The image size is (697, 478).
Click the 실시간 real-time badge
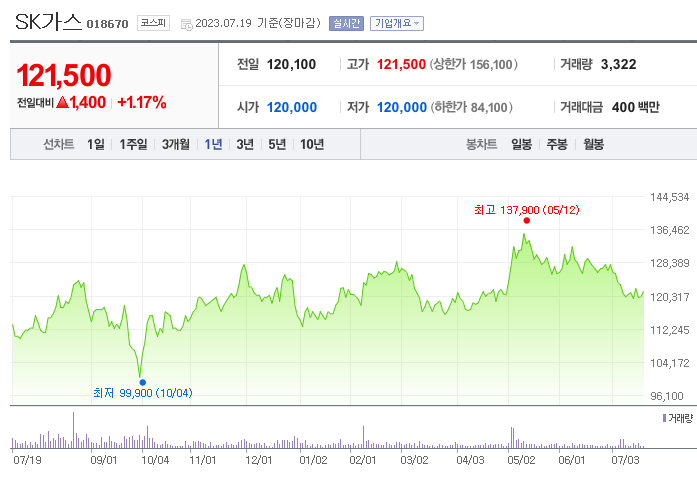click(x=346, y=23)
